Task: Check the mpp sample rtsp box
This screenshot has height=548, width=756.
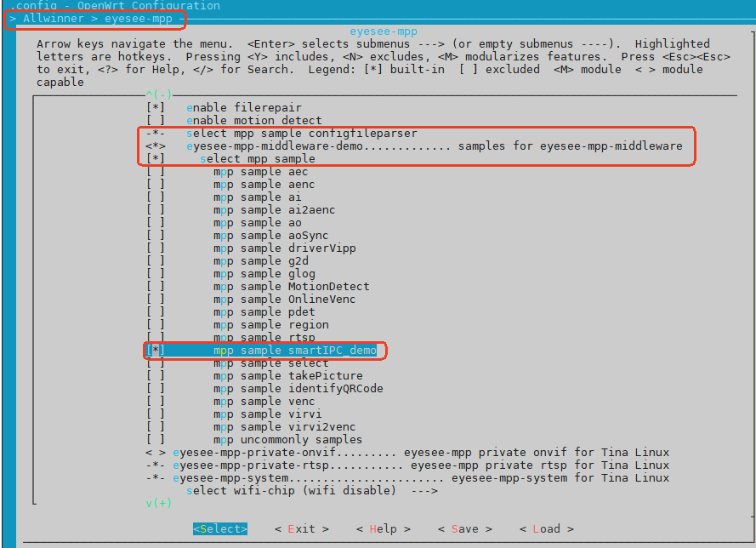Action: [x=156, y=338]
